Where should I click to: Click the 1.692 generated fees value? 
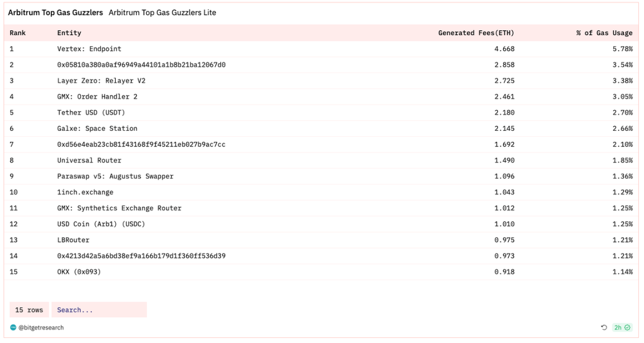pos(504,145)
